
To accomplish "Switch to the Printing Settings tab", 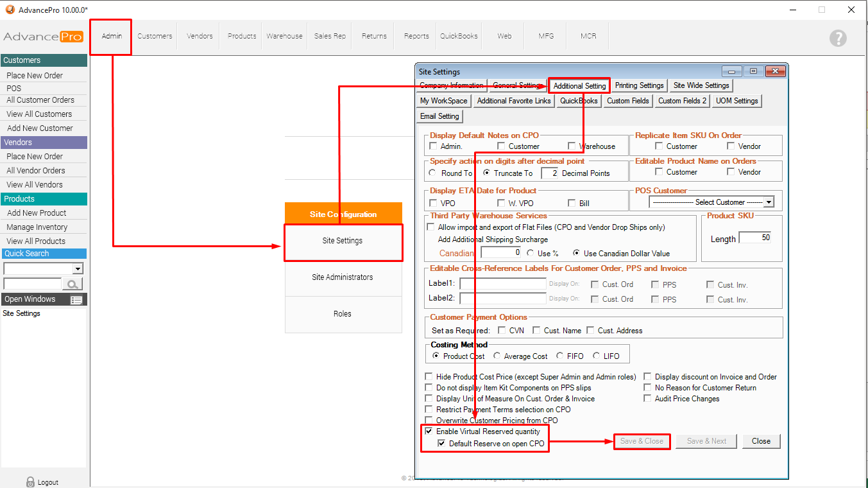I will (x=639, y=85).
